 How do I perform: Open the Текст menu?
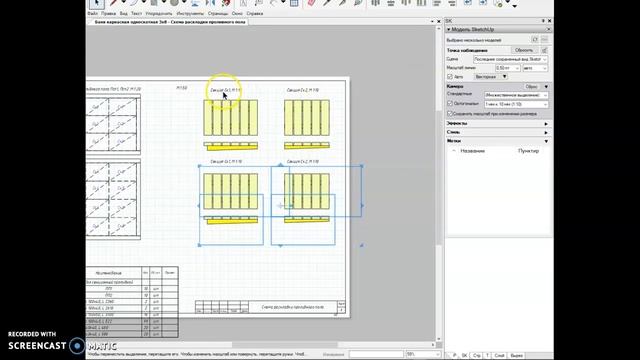pos(136,13)
